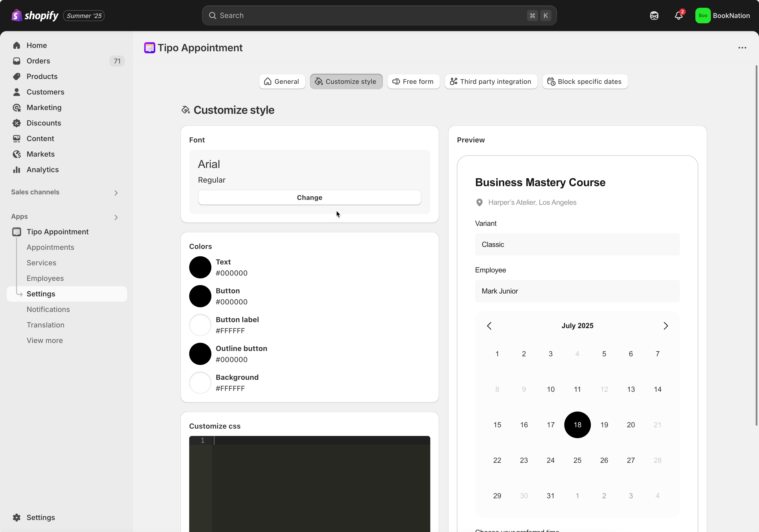The image size is (759, 532).
Task: Expand the Sales channels section
Action: click(116, 193)
